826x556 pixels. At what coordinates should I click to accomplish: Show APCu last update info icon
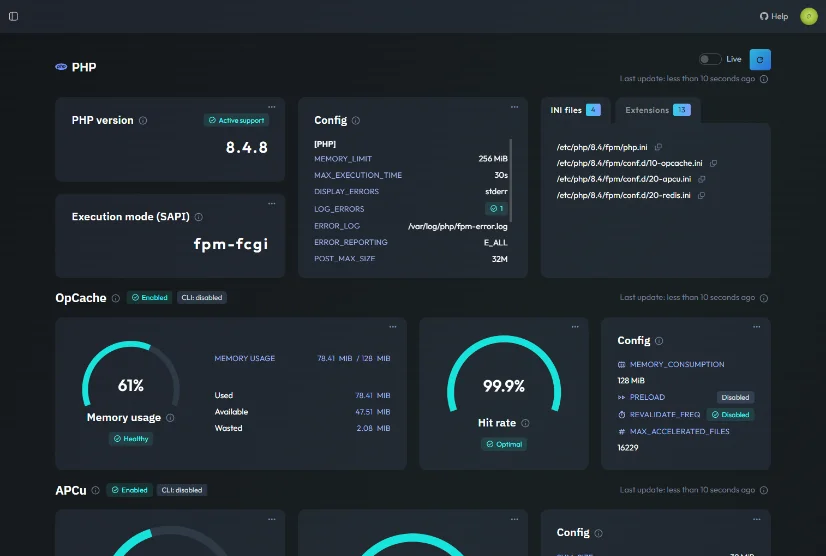pos(764,490)
